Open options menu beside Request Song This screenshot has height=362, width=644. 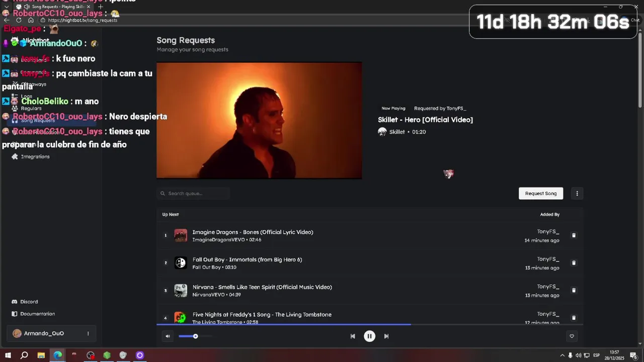point(577,194)
